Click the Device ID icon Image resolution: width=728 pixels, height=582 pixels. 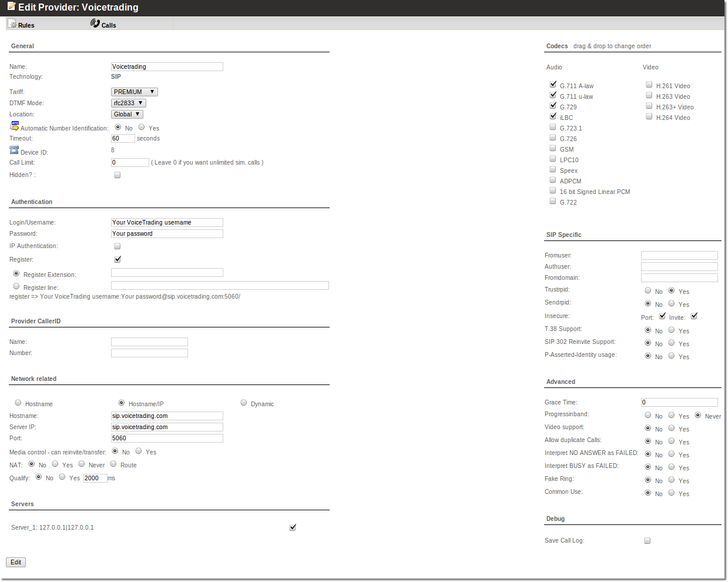(14, 150)
